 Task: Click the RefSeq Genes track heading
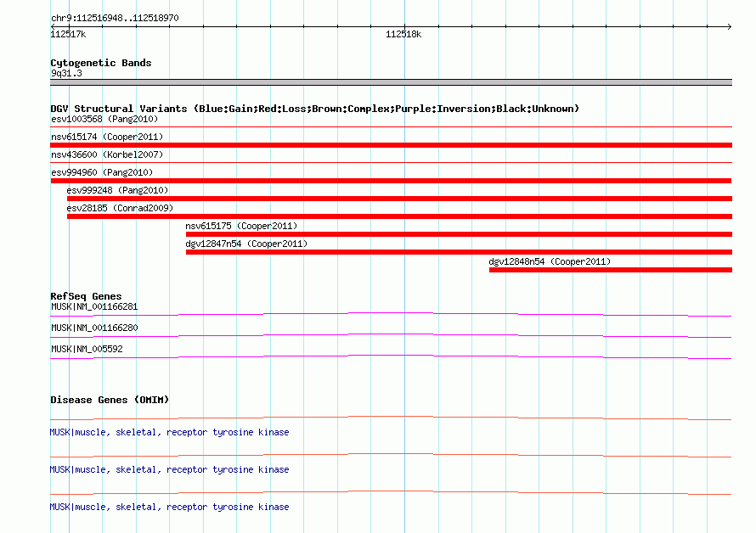click(x=86, y=296)
